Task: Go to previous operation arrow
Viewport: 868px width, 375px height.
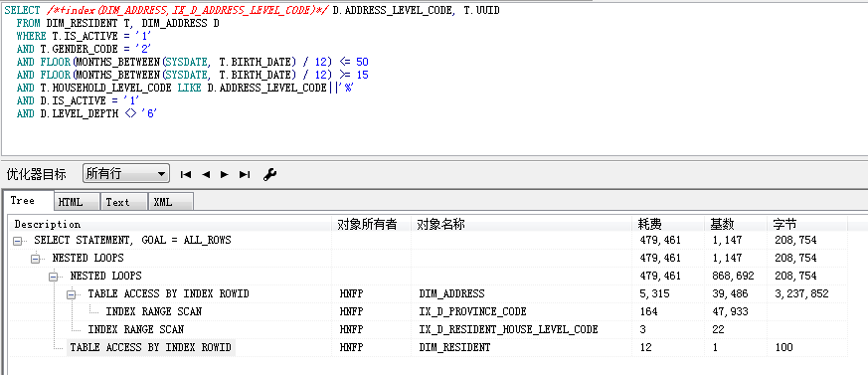Action: (206, 174)
